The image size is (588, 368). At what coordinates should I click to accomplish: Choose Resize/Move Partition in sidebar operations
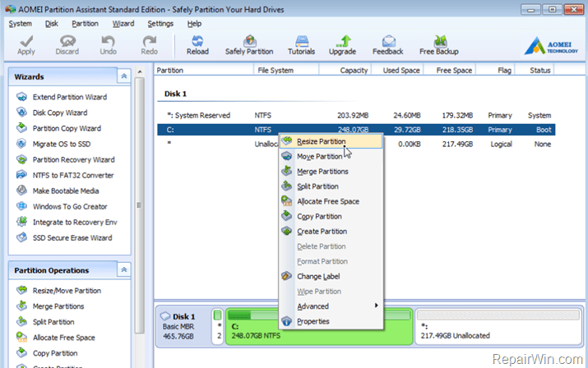[x=59, y=291]
